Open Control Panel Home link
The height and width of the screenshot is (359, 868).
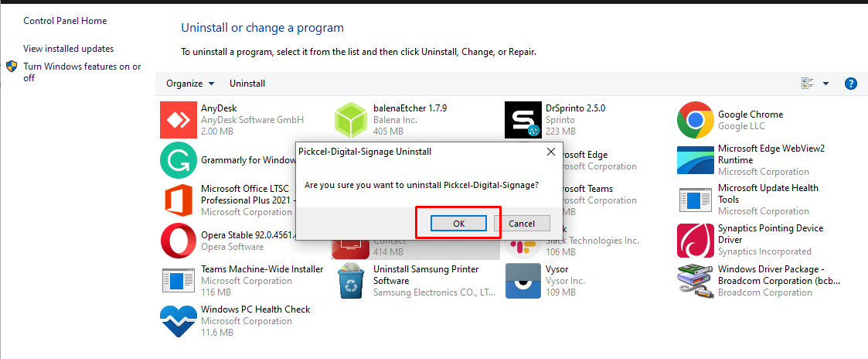[66, 20]
